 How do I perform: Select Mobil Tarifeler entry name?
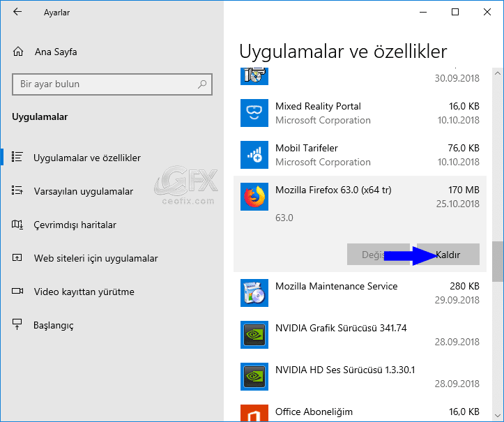(x=307, y=148)
